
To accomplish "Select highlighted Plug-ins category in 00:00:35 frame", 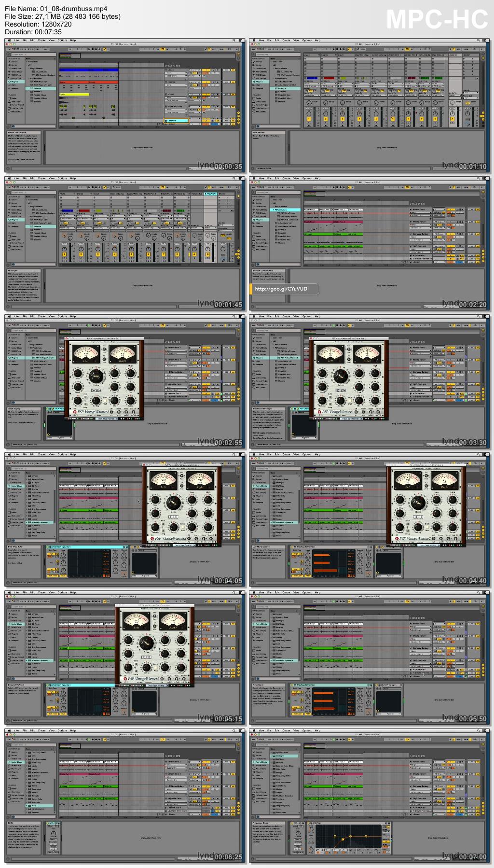I will [x=15, y=82].
